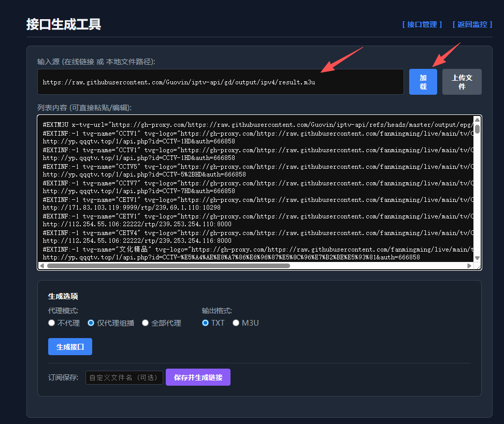Click the right arrow of horizontal scrollbar

tap(470, 265)
